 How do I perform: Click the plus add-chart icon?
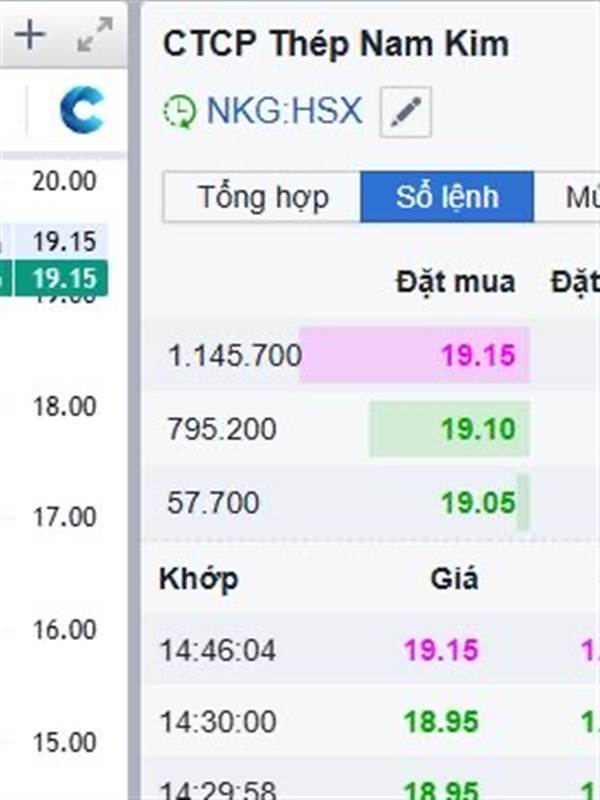[30, 35]
